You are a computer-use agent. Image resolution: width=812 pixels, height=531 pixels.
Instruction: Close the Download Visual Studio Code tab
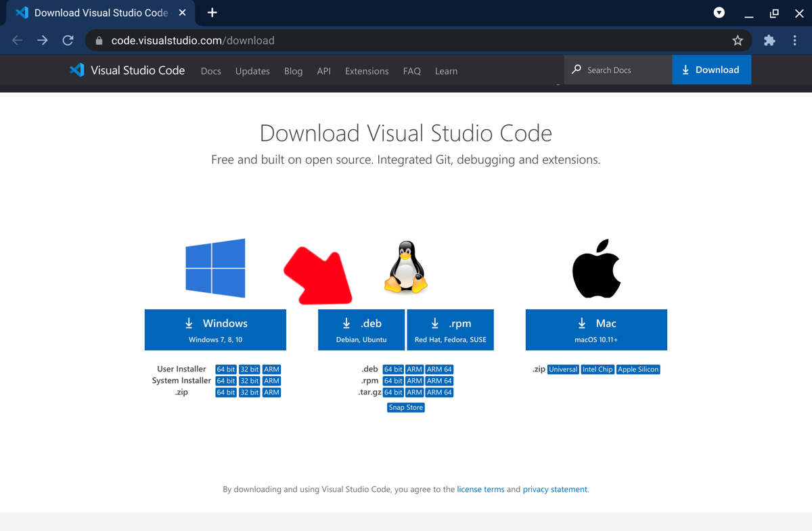182,13
